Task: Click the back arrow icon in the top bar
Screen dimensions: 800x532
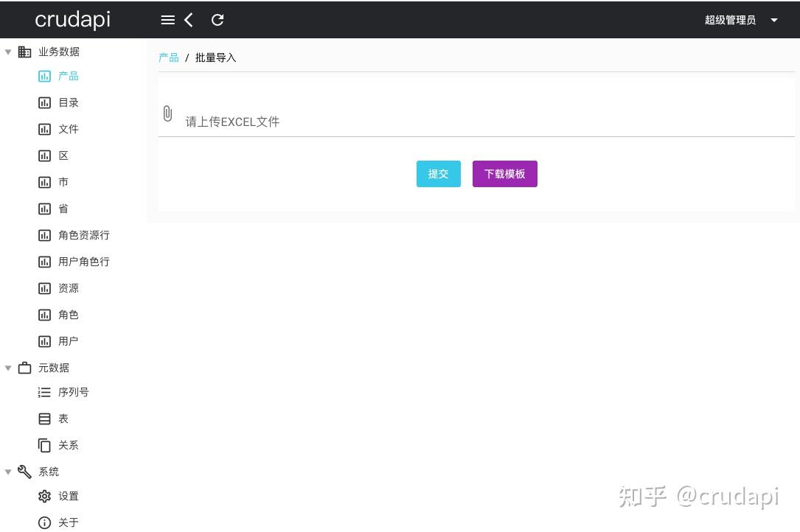Action: [189, 20]
